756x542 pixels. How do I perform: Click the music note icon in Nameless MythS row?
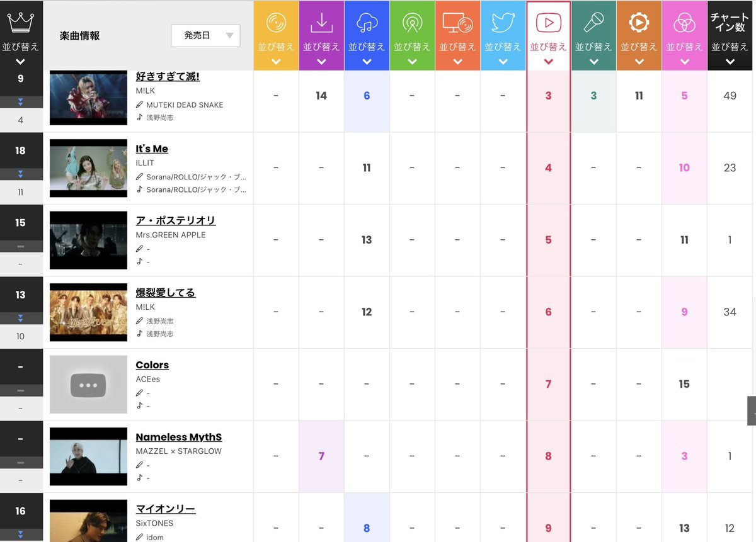[x=140, y=478]
